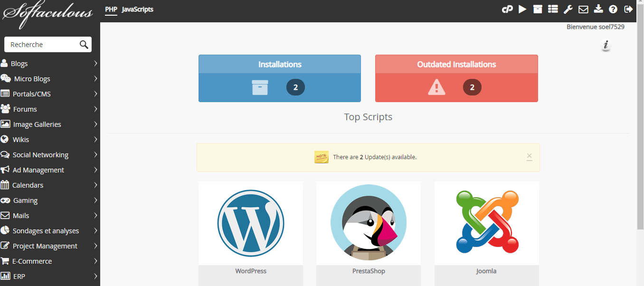Expand the Calendars chevron
The image size is (644, 286).
95,185
